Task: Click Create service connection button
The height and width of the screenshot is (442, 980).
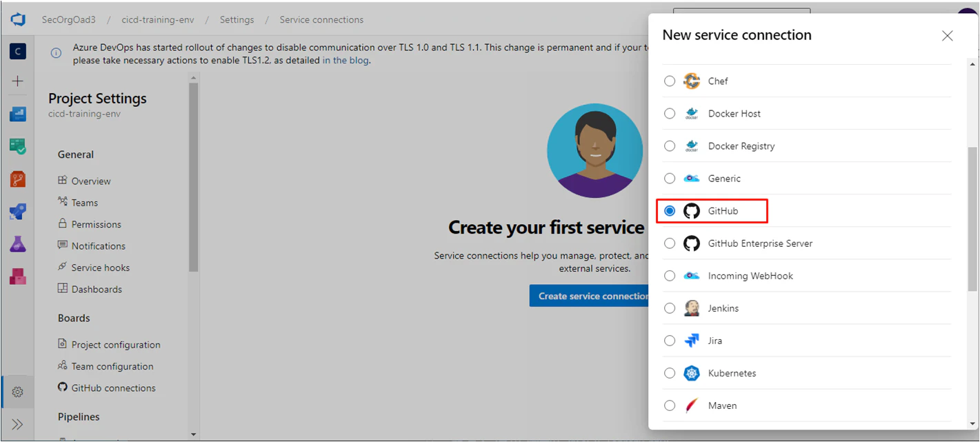Action: (590, 296)
